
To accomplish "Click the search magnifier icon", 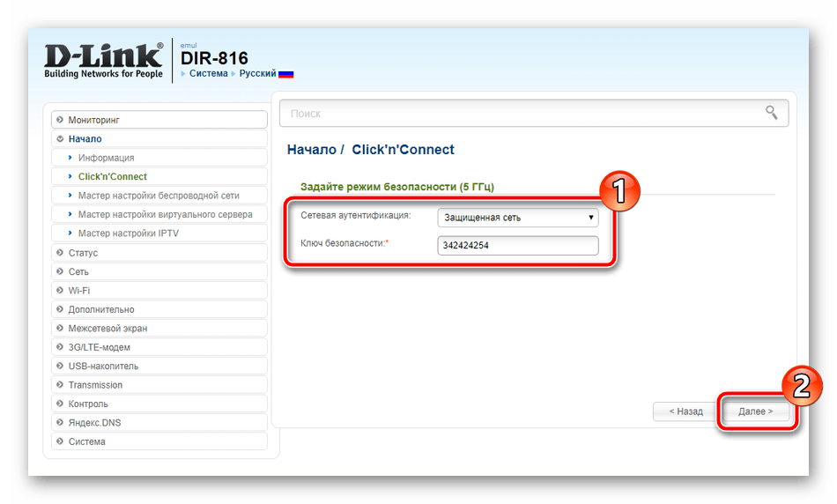I will [x=771, y=112].
